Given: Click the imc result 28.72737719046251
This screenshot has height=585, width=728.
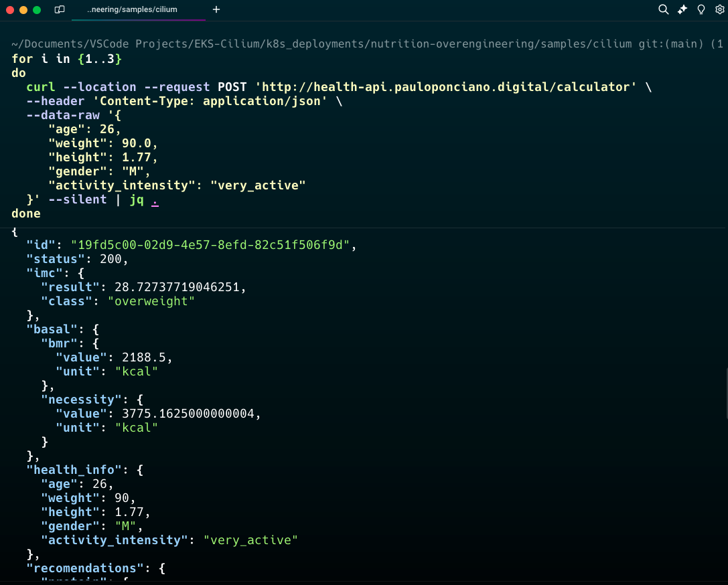Looking at the screenshot, I should point(177,287).
